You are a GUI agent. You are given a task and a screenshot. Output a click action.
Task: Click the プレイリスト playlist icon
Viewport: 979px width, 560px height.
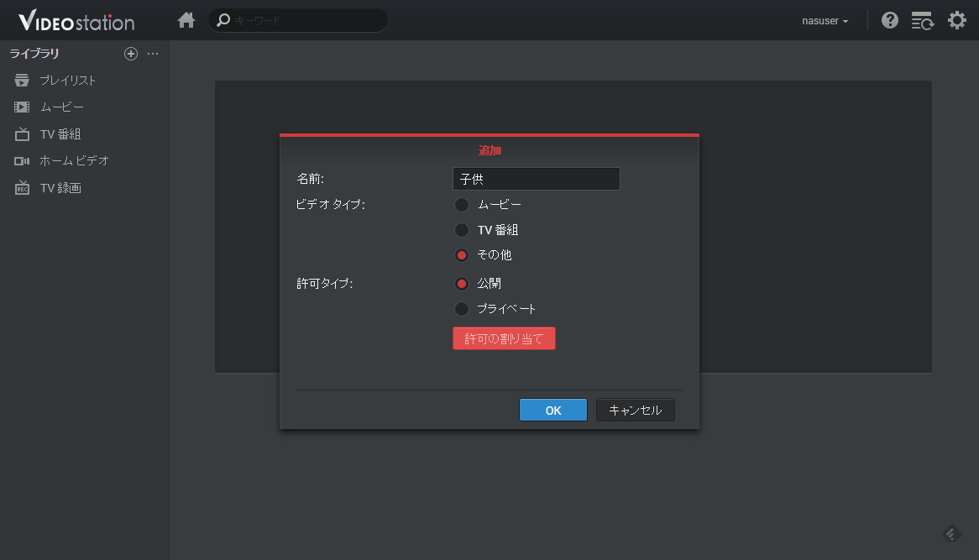pos(22,80)
